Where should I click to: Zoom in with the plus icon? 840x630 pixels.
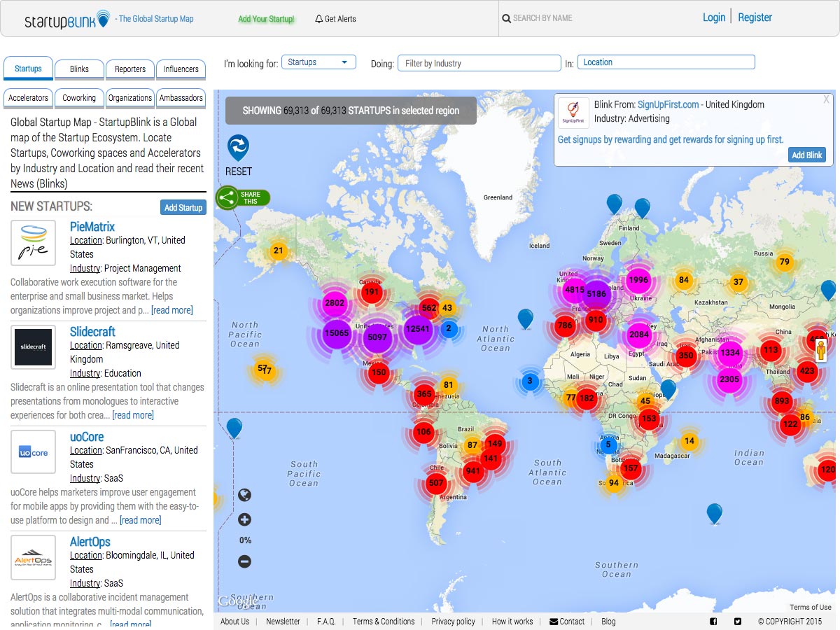coord(244,519)
